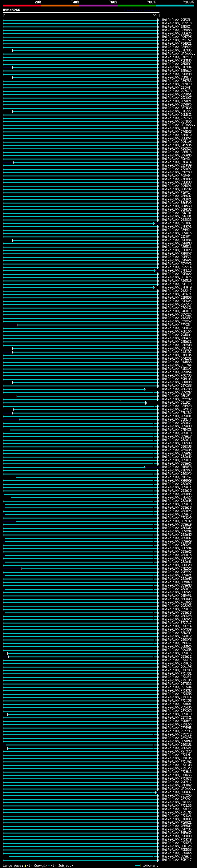Select label UniRef100_P08477
197x868 pixels.
pos(177,338)
